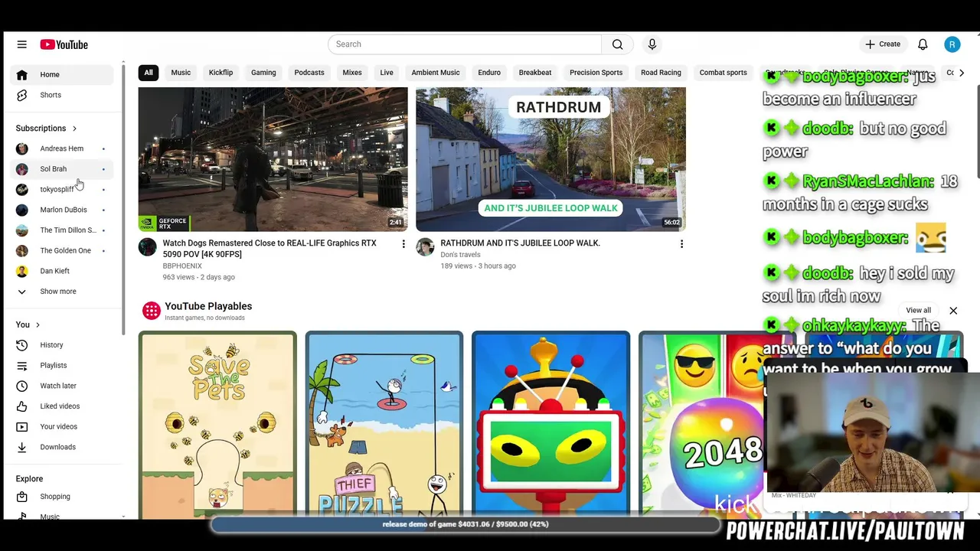Open more options for Rathdrum video
Viewport: 980px width, 551px height.
point(681,243)
